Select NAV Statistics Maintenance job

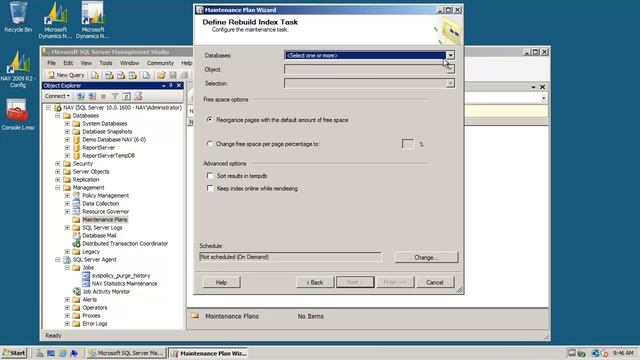click(x=124, y=284)
